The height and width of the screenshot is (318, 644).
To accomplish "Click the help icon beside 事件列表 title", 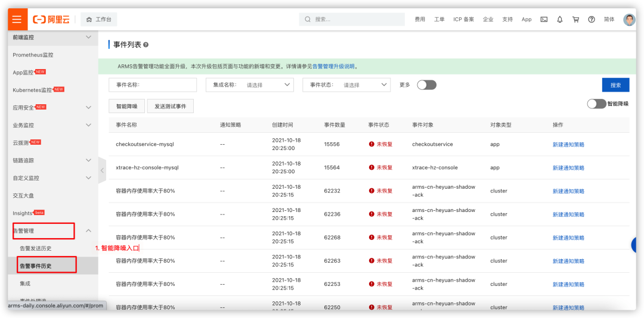I will 146,45.
